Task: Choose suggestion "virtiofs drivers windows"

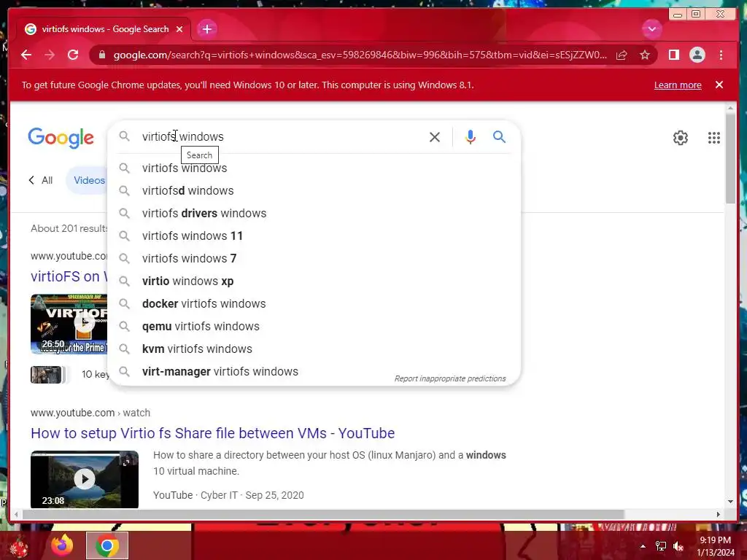Action: point(314,214)
